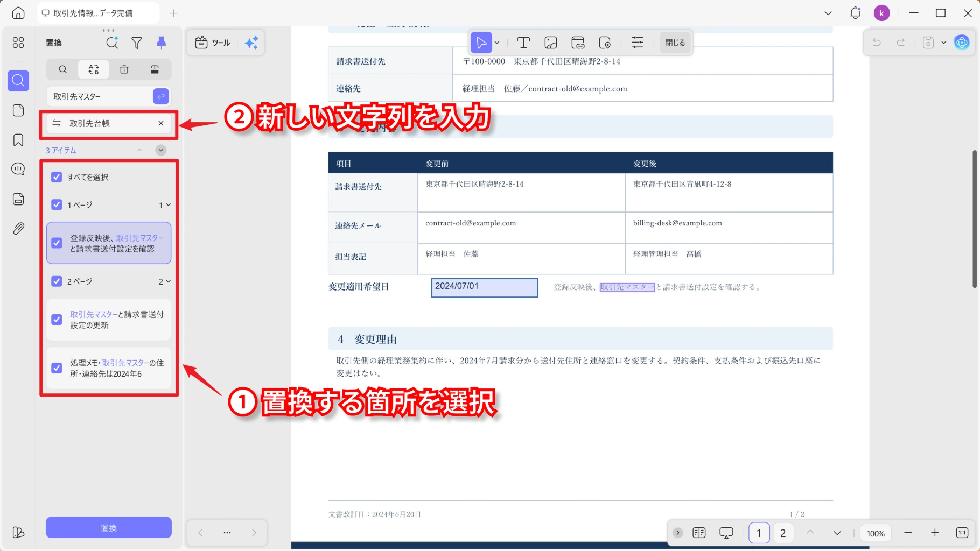Screen dimensions: 980x551
Task: Open the ツール menu button
Action: tap(213, 43)
